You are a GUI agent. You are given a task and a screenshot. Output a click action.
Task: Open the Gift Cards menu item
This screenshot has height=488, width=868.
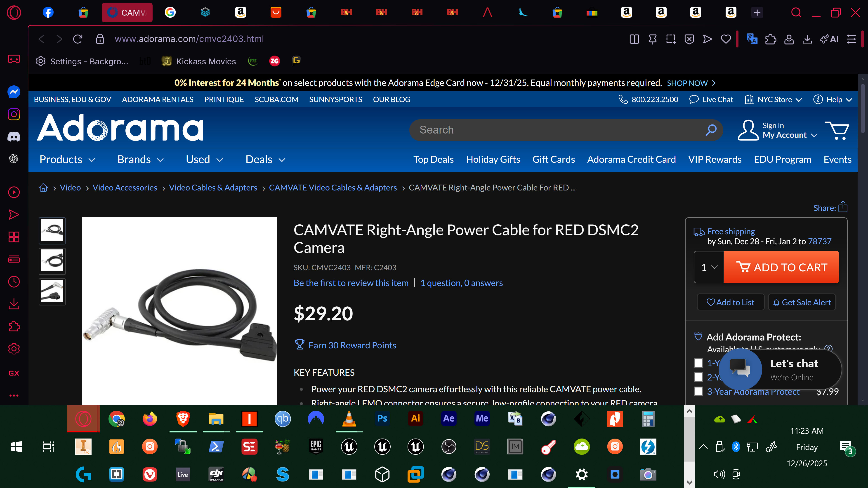pyautogui.click(x=553, y=159)
